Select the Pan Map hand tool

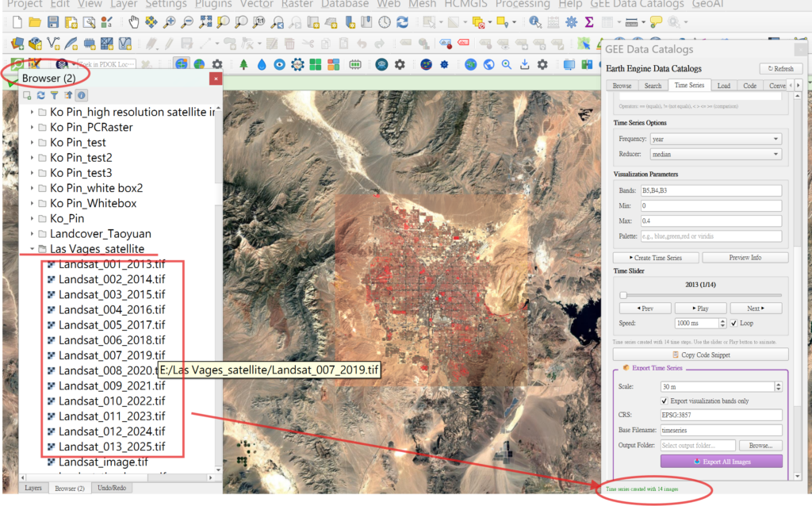pos(133,21)
